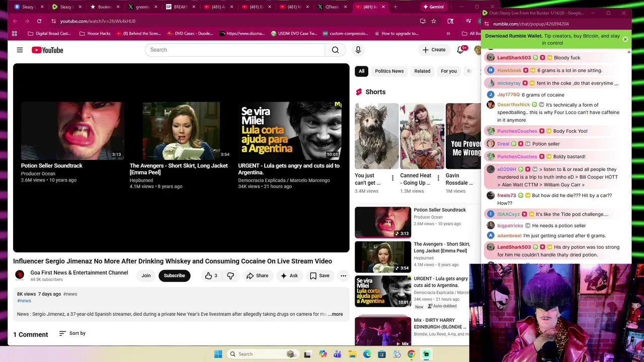Viewport: 644px width, 362px height.
Task: Open the #news hashtag link
Action: pos(24,301)
